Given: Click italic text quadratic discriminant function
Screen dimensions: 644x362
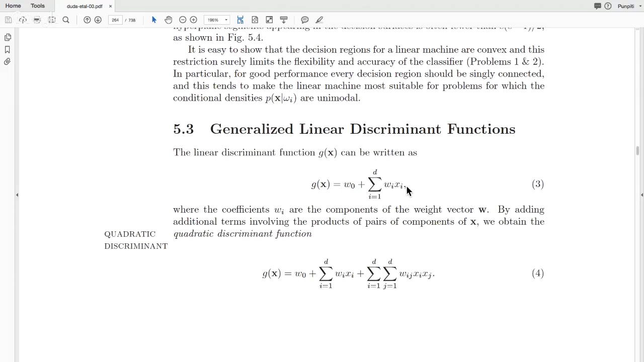Looking at the screenshot, I should point(243,234).
